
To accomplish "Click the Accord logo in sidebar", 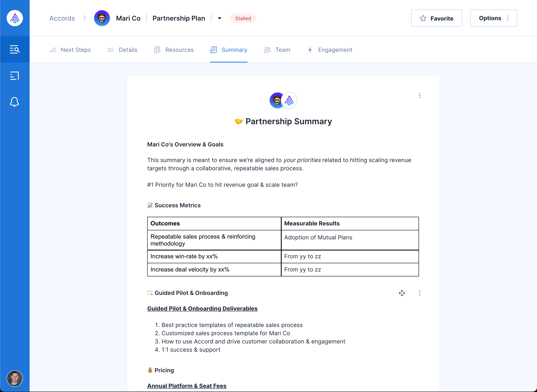I will click(15, 18).
